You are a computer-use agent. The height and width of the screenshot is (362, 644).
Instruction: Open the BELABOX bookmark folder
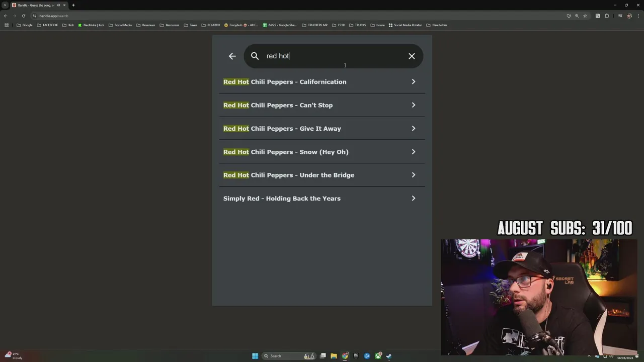[x=211, y=25]
